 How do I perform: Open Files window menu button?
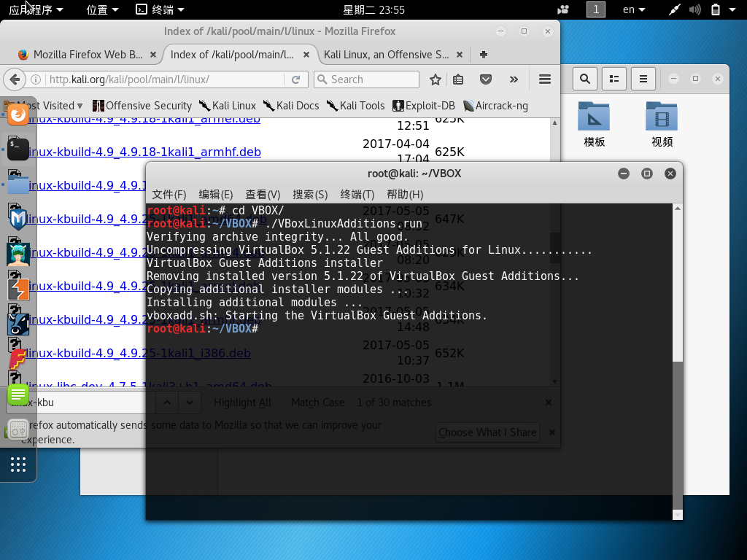pos(643,79)
